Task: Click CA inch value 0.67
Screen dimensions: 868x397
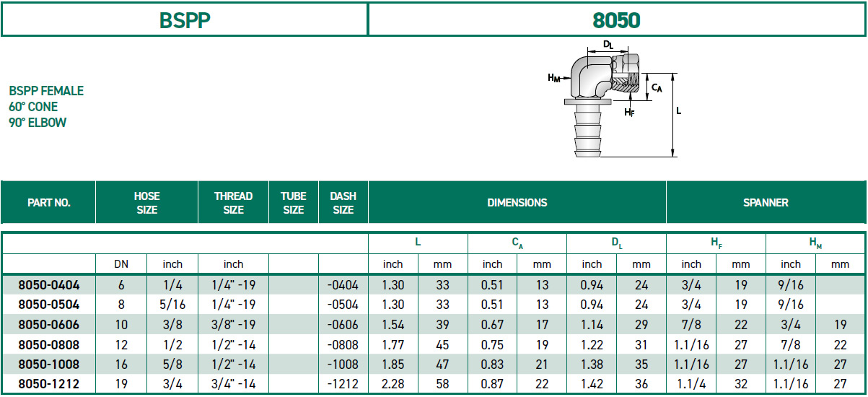Action: click(492, 325)
